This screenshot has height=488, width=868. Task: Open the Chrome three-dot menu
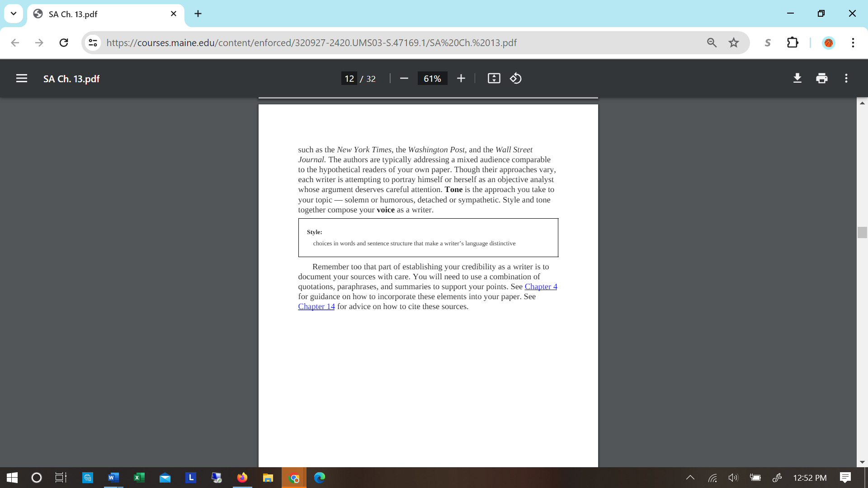click(853, 42)
